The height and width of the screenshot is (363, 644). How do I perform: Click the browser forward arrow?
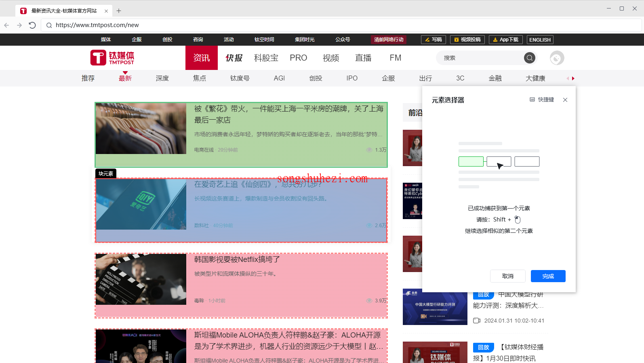coord(19,25)
